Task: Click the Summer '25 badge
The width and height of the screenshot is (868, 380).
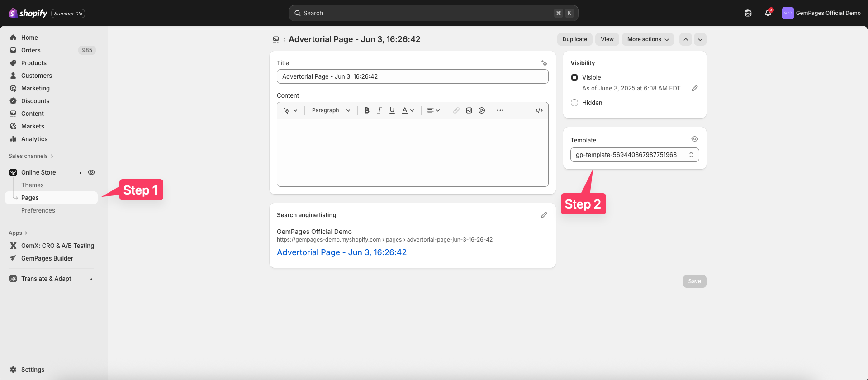Action: pyautogui.click(x=68, y=14)
